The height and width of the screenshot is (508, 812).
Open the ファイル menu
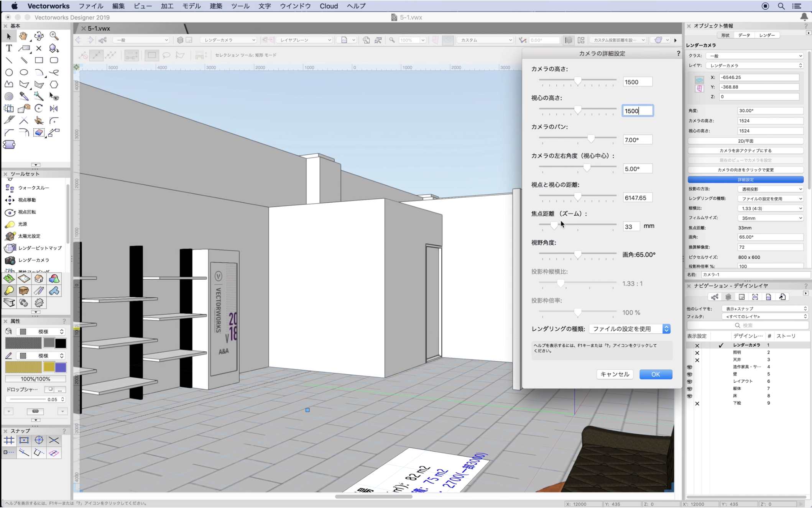click(x=91, y=6)
